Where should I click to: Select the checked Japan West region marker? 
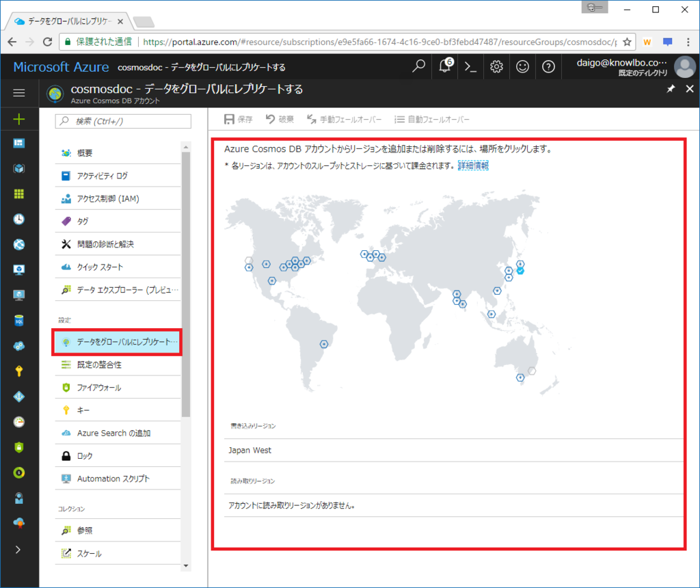520,271
